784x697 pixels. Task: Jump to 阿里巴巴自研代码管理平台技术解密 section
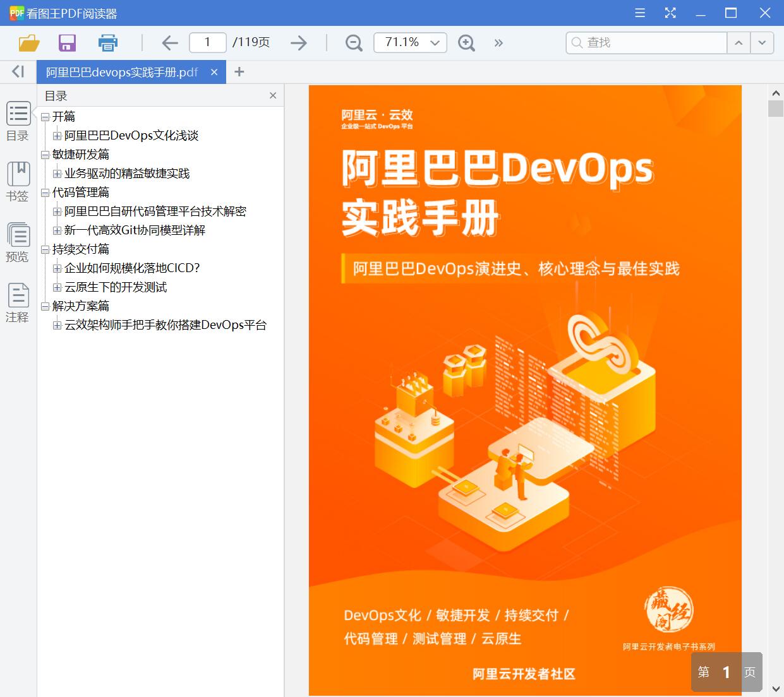pos(155,211)
